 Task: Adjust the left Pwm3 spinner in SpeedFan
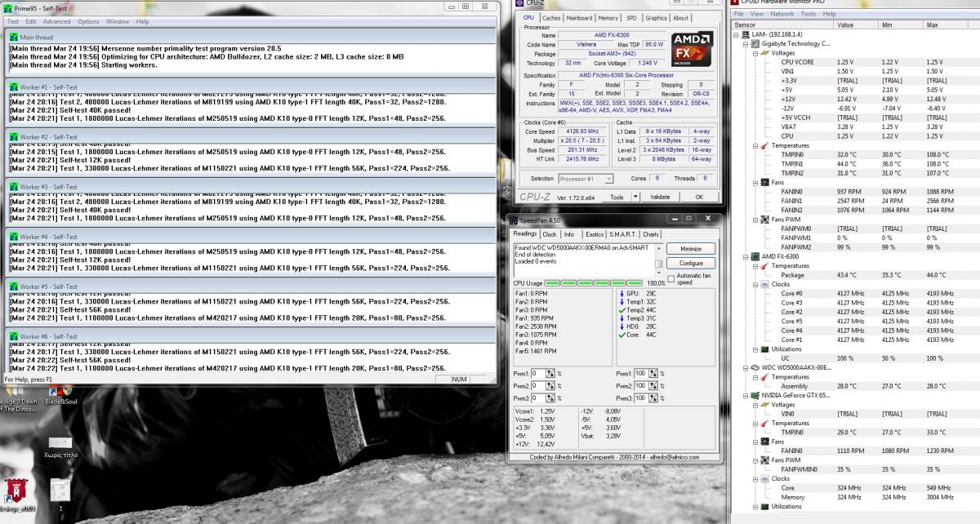pos(550,397)
